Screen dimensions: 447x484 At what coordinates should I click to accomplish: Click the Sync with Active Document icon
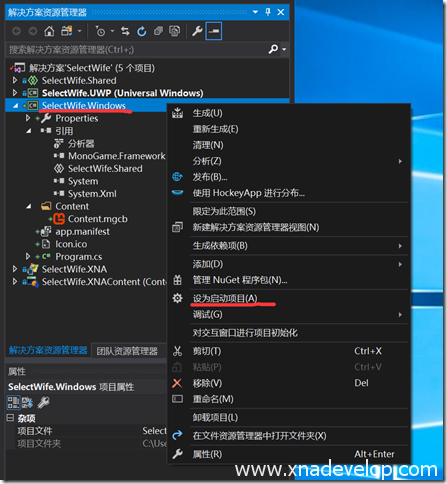pyautogui.click(x=125, y=31)
